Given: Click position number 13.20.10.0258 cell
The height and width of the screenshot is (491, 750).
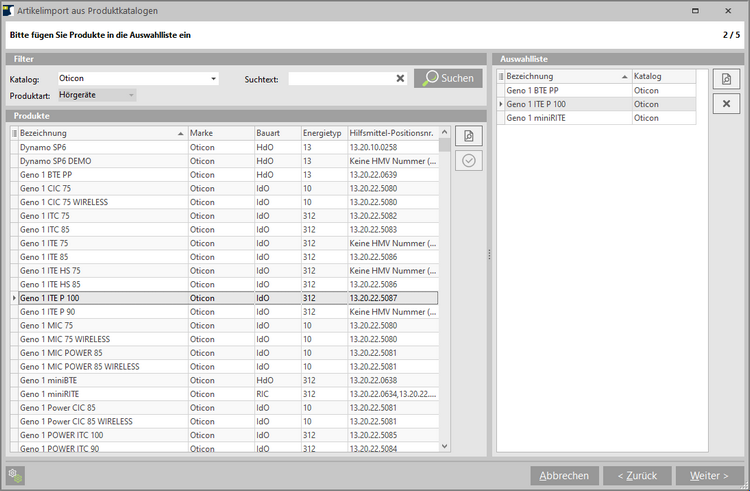Looking at the screenshot, I should [393, 147].
